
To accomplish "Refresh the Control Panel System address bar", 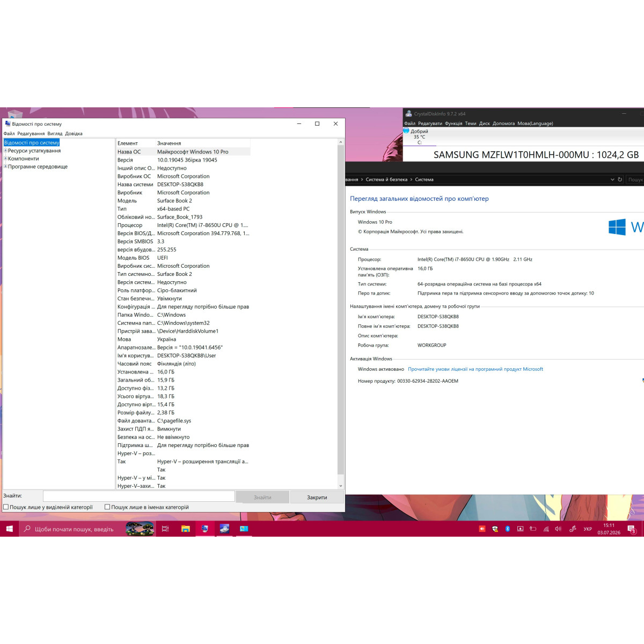I will 620,179.
